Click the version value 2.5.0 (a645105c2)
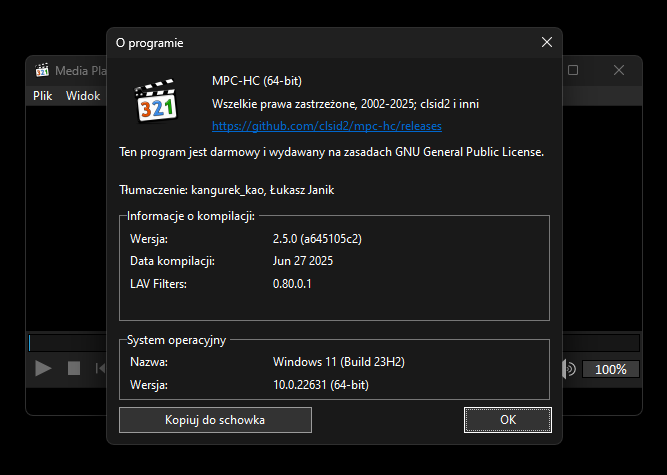The image size is (667, 475). (x=317, y=239)
